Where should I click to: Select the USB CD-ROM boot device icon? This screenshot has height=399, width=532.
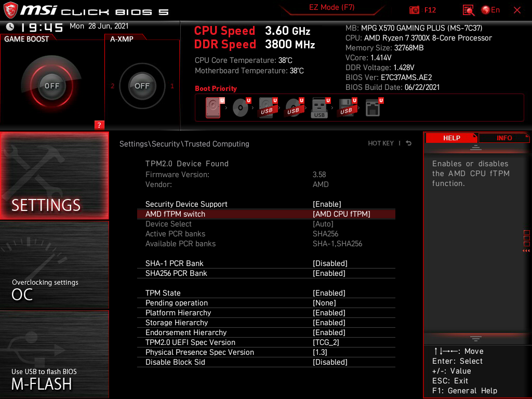pyautogui.click(x=294, y=108)
